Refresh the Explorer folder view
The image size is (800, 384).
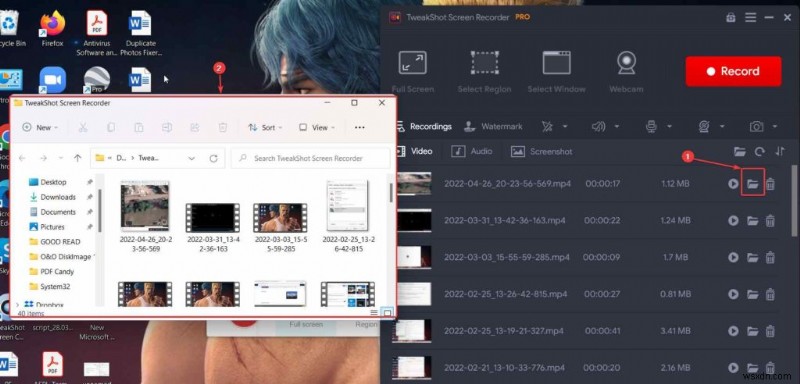pyautogui.click(x=213, y=159)
